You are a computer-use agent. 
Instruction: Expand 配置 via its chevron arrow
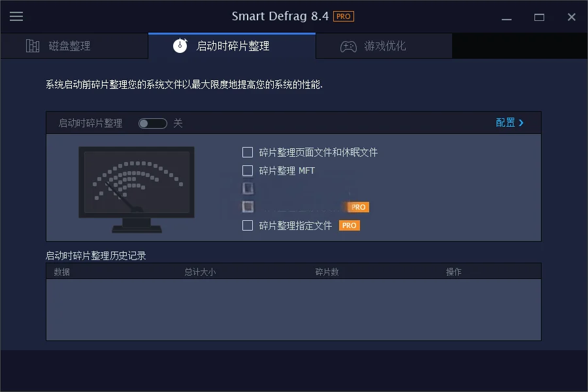[521, 123]
